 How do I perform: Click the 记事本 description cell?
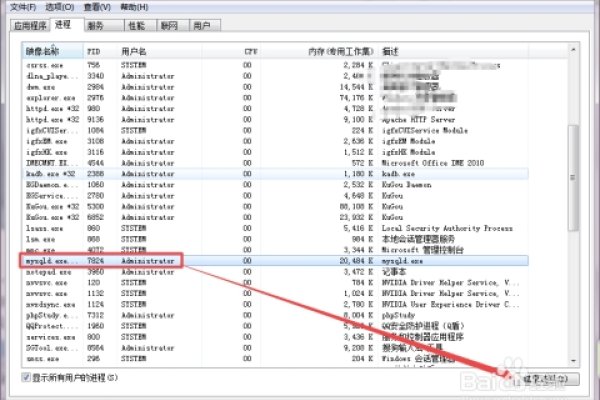[394, 272]
